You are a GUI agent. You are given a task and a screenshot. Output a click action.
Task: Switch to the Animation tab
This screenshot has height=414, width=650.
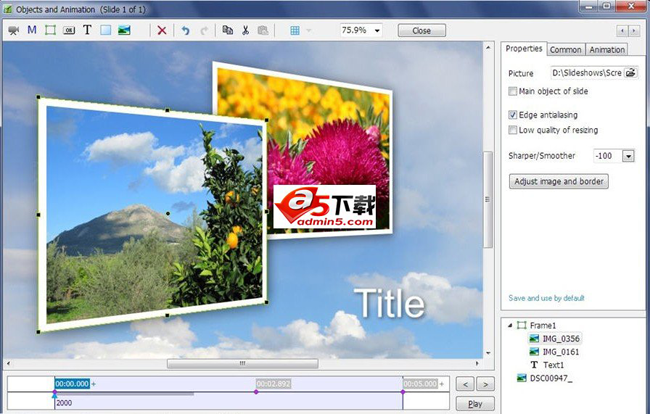606,49
